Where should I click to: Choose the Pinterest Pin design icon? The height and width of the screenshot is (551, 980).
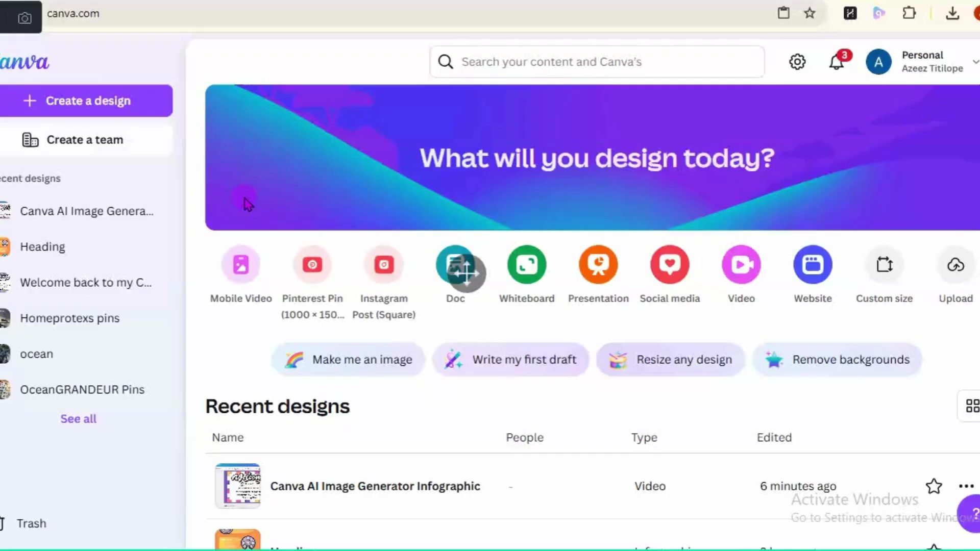tap(312, 264)
